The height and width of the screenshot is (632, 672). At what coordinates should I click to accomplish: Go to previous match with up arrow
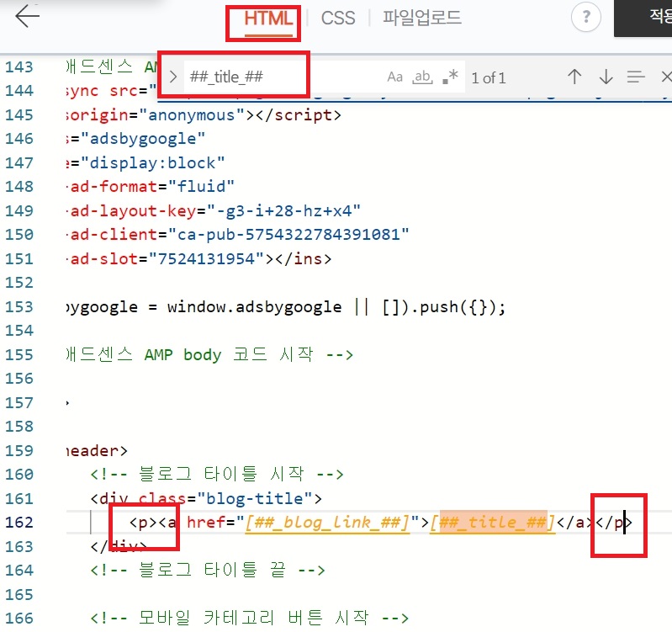574,77
